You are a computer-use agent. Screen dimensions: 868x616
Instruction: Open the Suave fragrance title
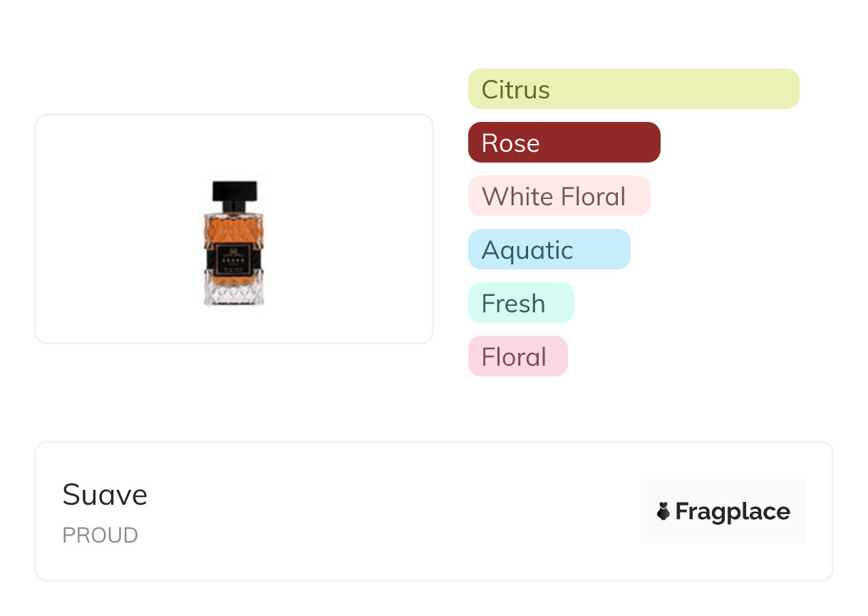[105, 495]
